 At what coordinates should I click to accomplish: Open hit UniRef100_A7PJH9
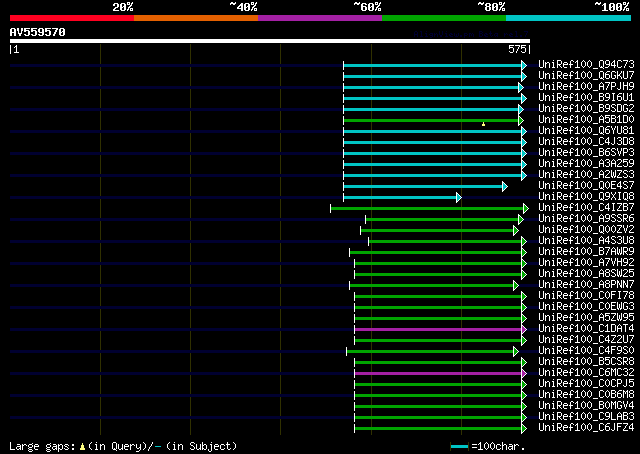[587, 87]
